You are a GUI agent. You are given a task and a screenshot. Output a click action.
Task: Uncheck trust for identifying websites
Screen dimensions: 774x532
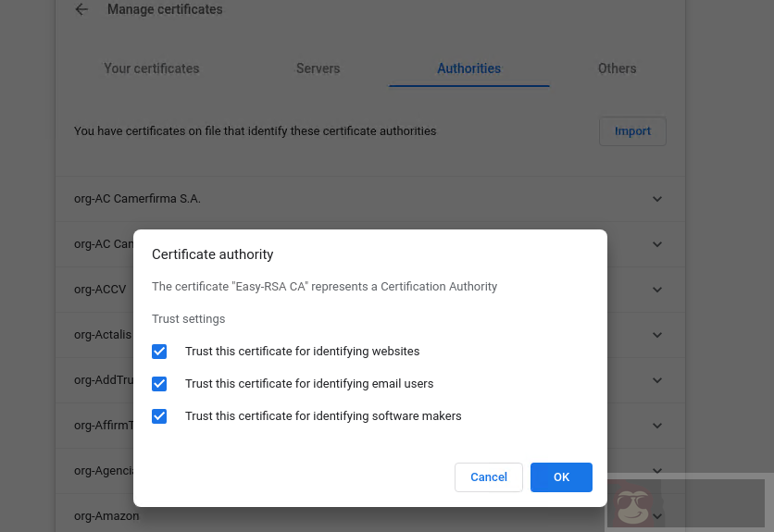(159, 352)
